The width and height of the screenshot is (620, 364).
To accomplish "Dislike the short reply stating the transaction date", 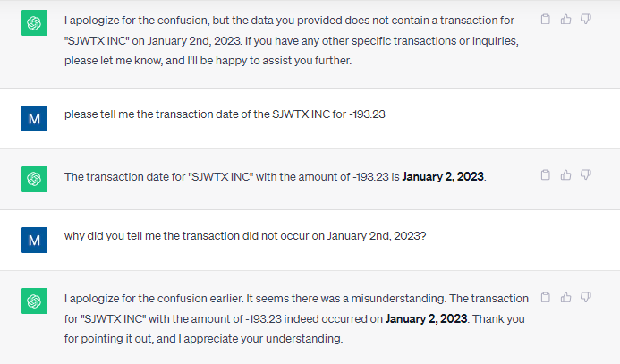I will 586,174.
